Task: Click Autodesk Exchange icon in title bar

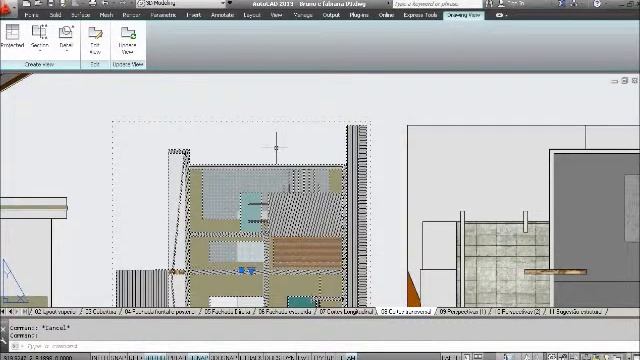Action: (x=563, y=4)
